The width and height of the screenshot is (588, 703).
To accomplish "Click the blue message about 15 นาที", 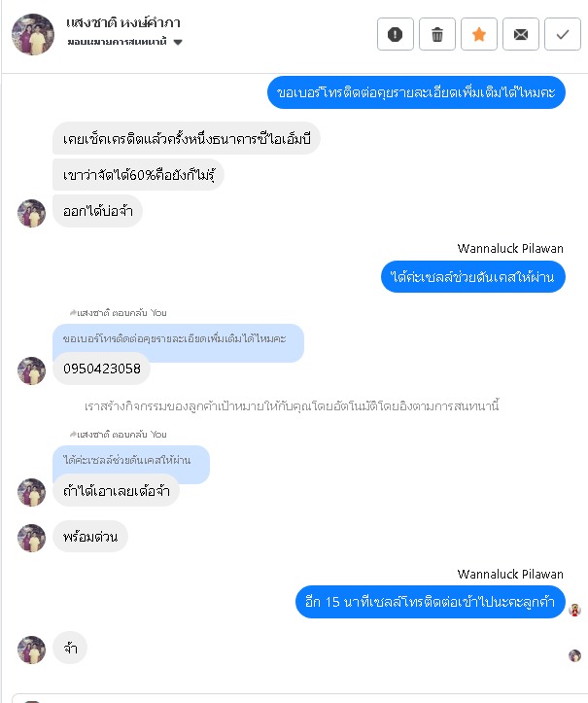I will click(x=430, y=602).
